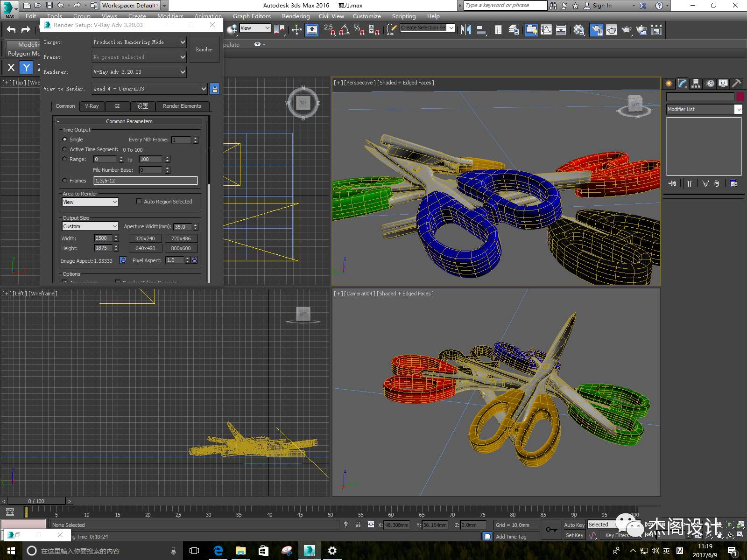This screenshot has height=560, width=747.
Task: Open the Output Size Custom dropdown
Action: coord(90,226)
